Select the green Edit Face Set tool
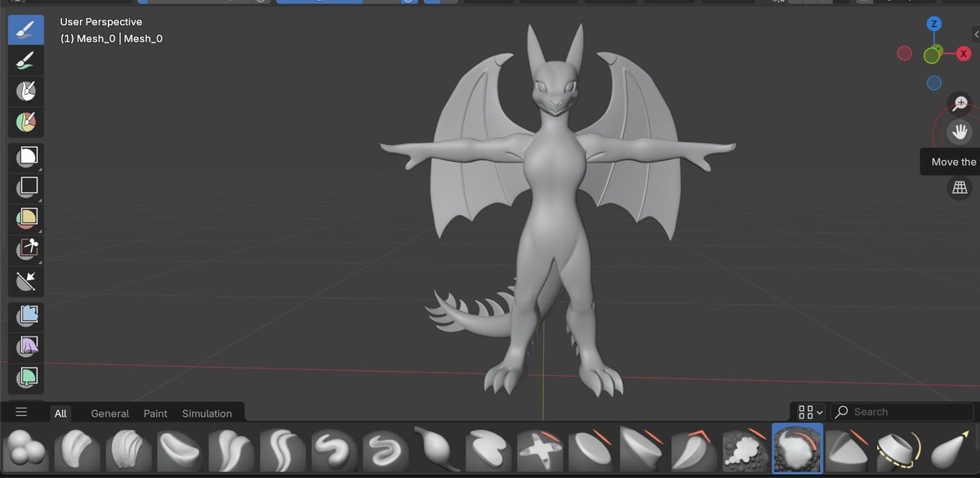This screenshot has width=980, height=478. (26, 377)
